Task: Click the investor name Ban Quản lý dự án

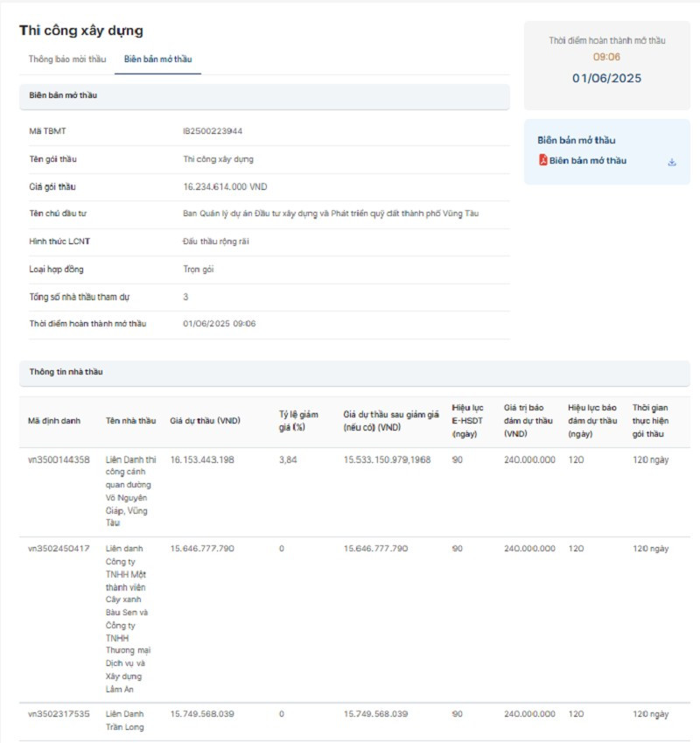Action: click(331, 214)
